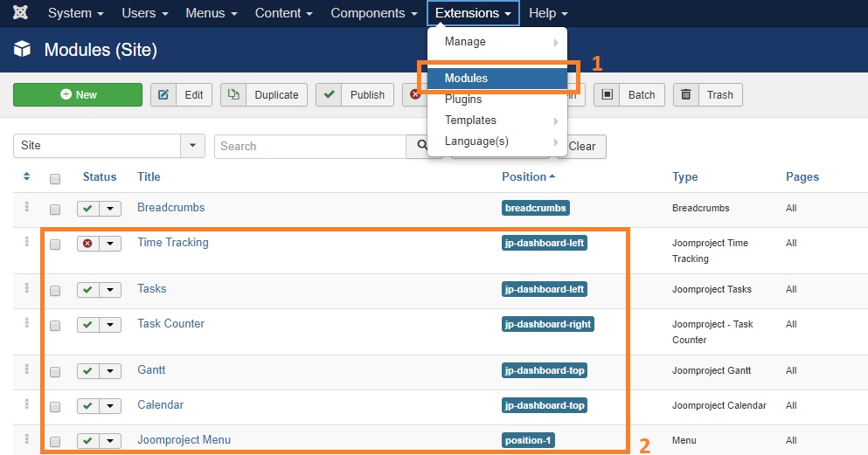This screenshot has height=455, width=868.
Task: Toggle published status of Calendar module
Action: (88, 406)
